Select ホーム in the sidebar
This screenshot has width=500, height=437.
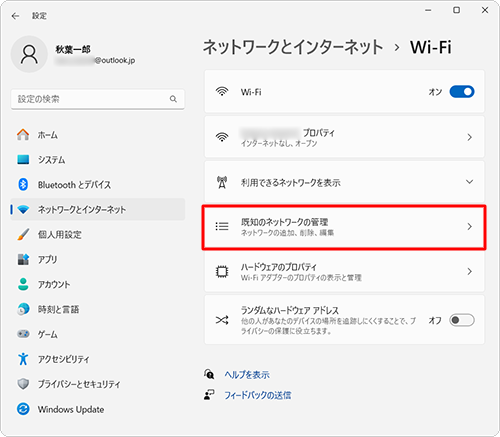[x=98, y=135]
